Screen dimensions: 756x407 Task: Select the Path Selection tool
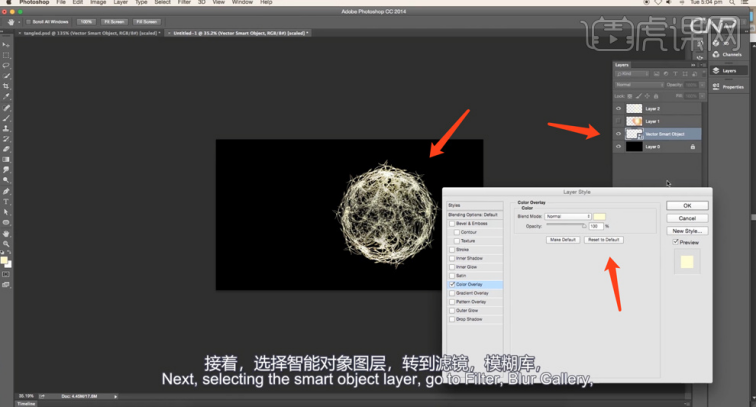tap(6, 212)
